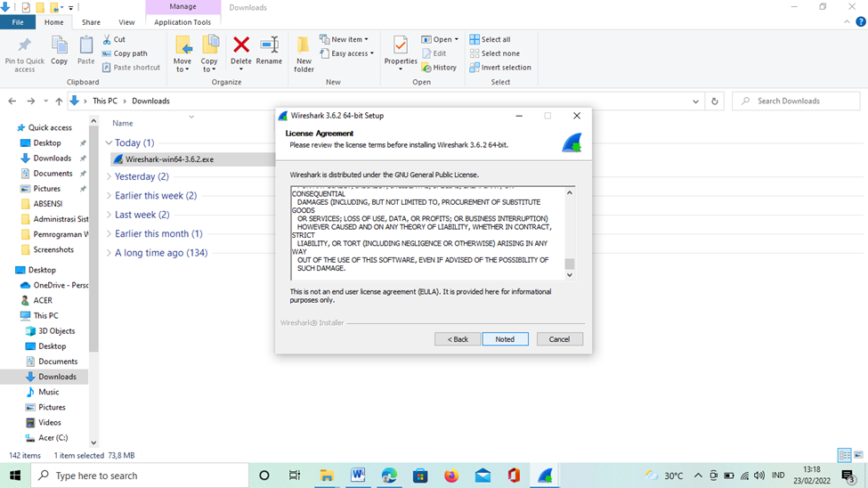Click the Manage contextual tab
Viewport: 868px width, 488px height.
[183, 7]
